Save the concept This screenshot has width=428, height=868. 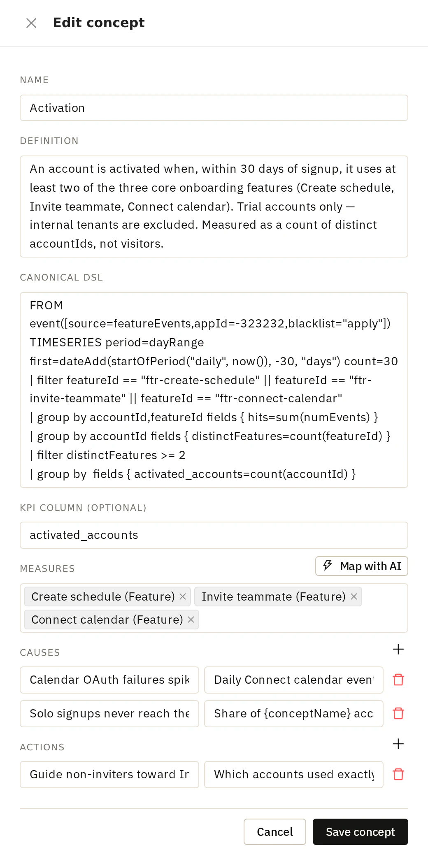361,832
